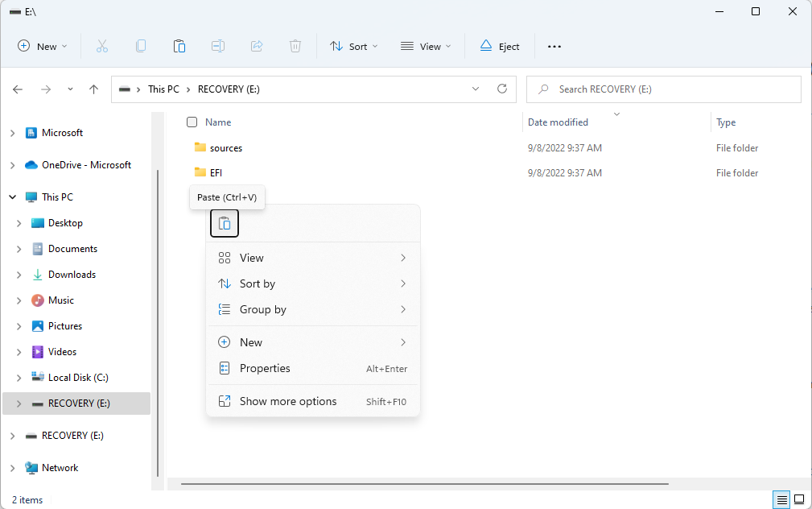The height and width of the screenshot is (509, 812).
Task: Click the Rename icon in the toolbar
Action: pos(217,46)
